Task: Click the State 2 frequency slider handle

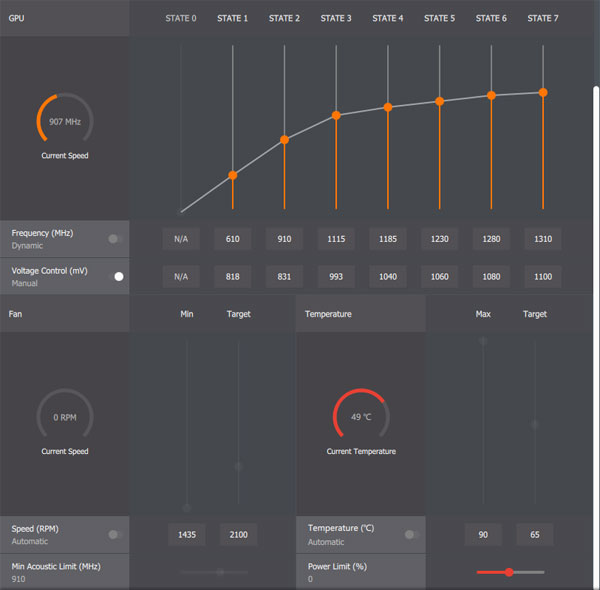Action: pyautogui.click(x=284, y=140)
